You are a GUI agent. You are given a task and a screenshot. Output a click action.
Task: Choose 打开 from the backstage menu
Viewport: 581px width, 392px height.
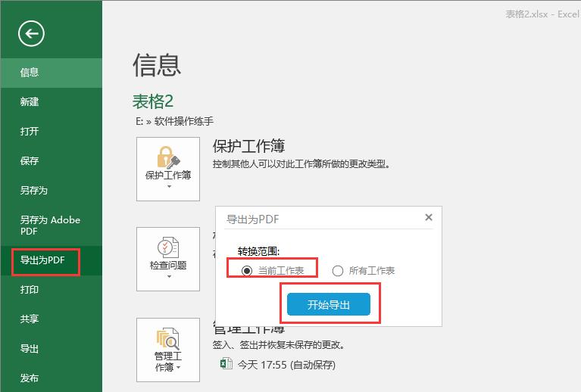(30, 131)
